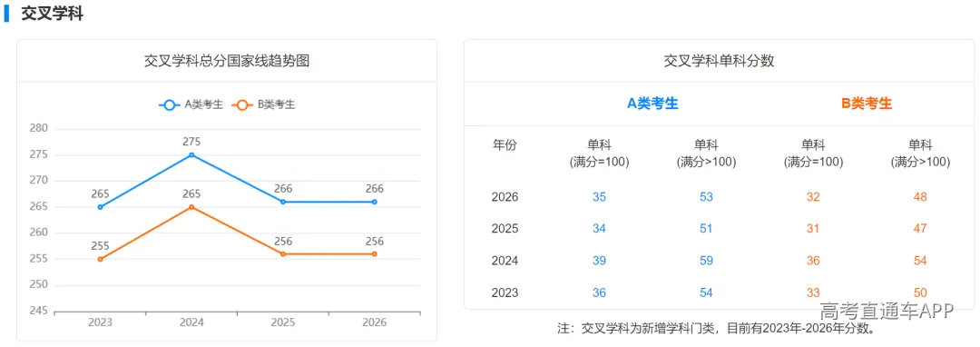Click the orange 54 in the 2024 row
The width and height of the screenshot is (980, 347).
pos(920,261)
